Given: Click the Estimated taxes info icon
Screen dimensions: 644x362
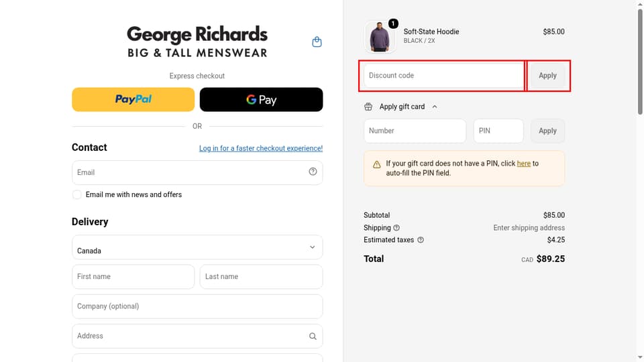Looking at the screenshot, I should pos(421,240).
